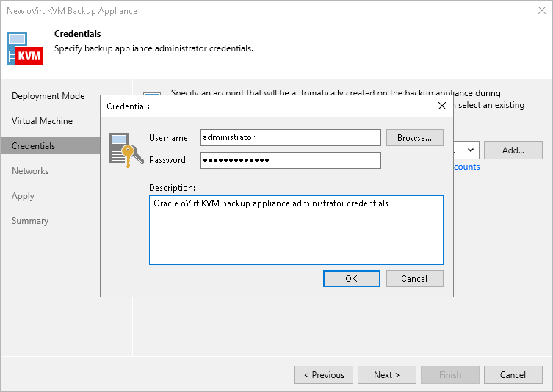The width and height of the screenshot is (553, 392).
Task: Proceed with the Next button
Action: [x=387, y=375]
